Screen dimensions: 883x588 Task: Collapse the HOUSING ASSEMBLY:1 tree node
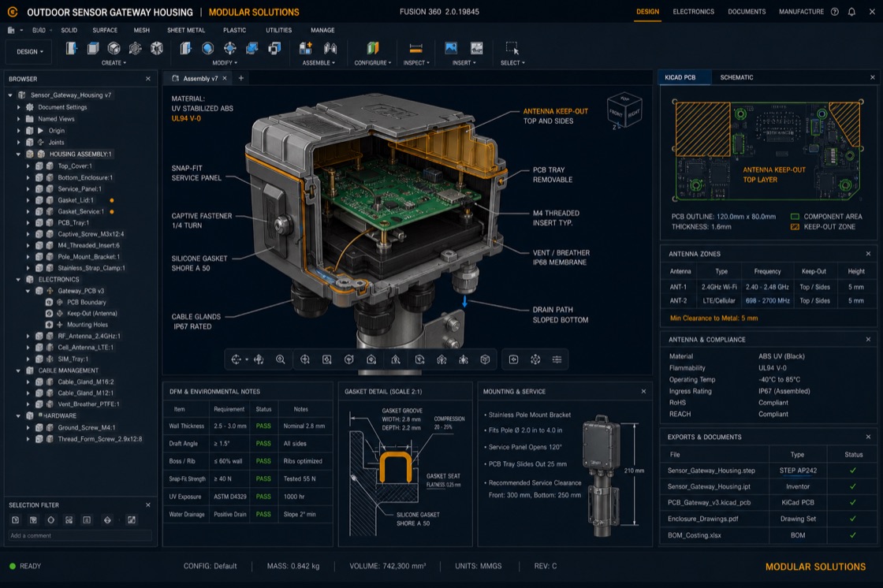(x=19, y=154)
